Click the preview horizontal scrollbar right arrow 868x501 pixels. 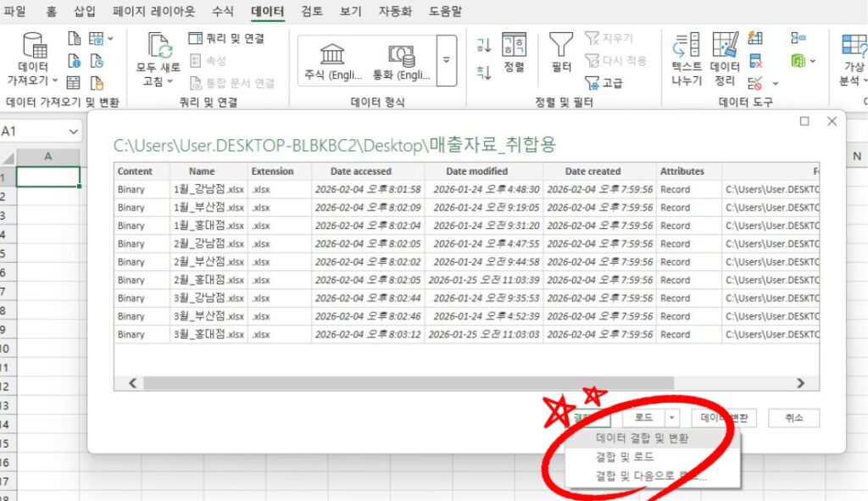(x=801, y=383)
